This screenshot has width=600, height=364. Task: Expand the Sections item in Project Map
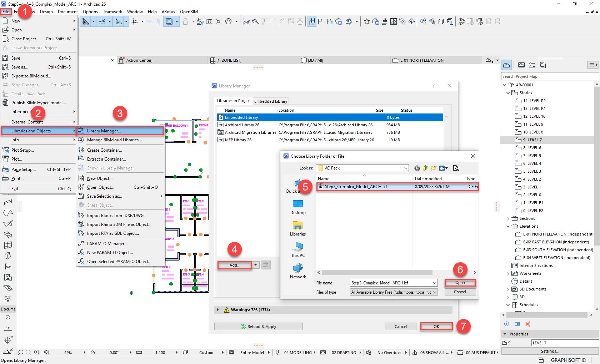[509, 218]
